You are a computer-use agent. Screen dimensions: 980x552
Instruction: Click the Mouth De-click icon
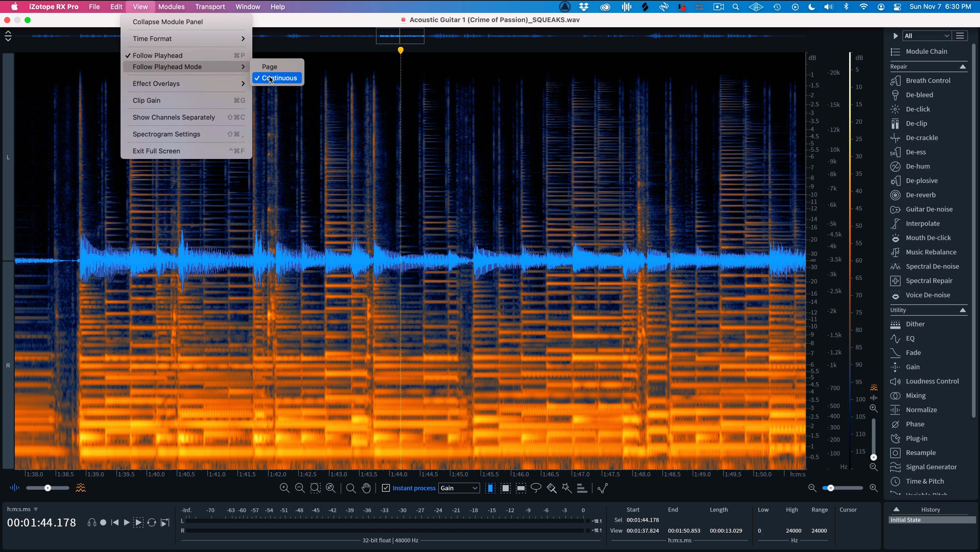click(895, 237)
